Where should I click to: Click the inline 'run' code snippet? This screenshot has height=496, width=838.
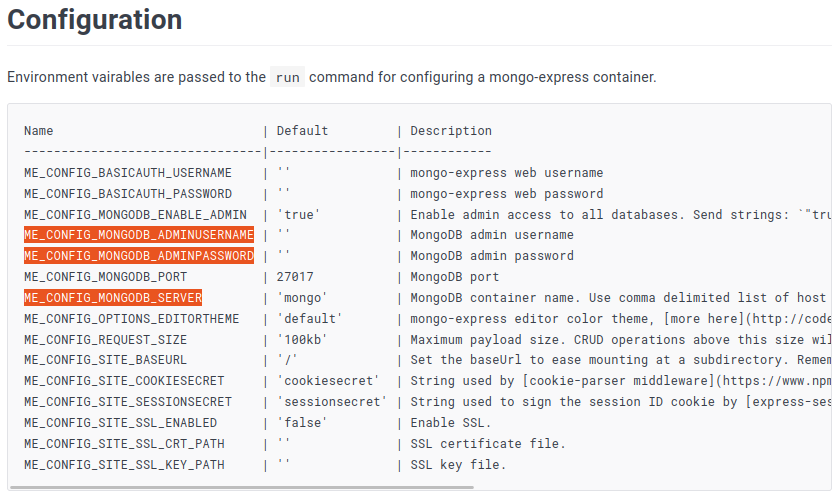[288, 78]
